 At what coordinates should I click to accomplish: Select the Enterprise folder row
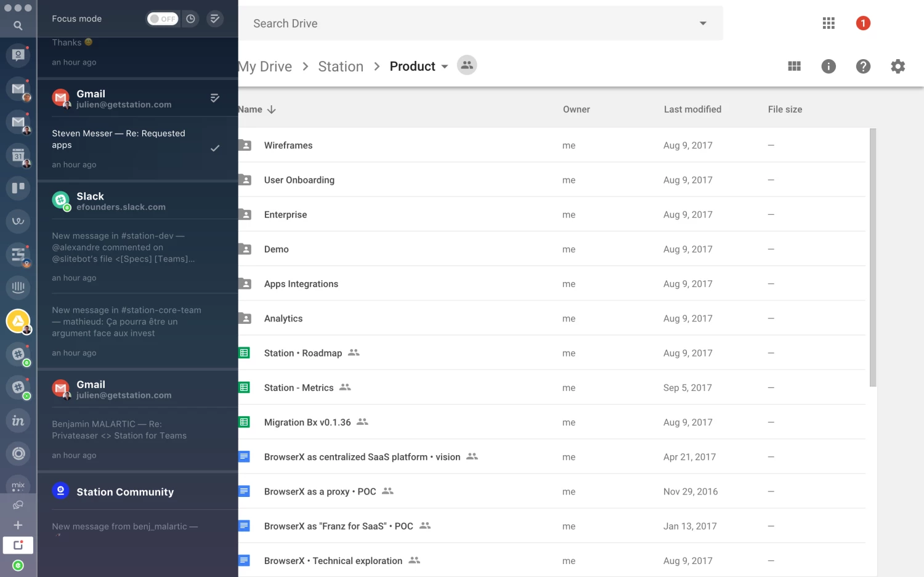tap(552, 214)
